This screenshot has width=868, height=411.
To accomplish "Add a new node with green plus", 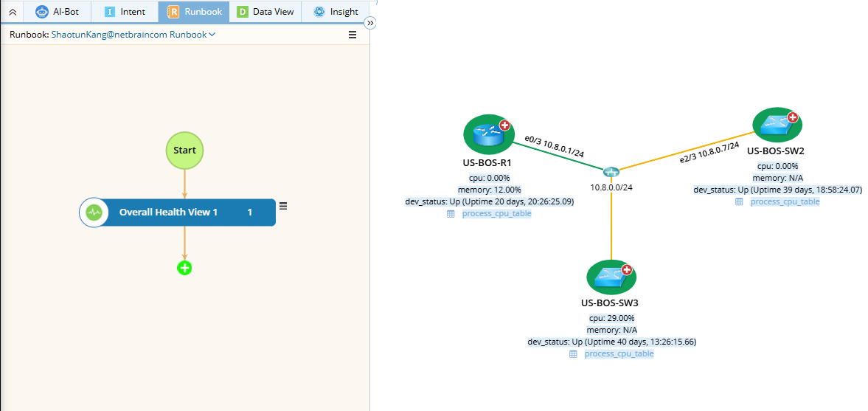I will coord(184,268).
